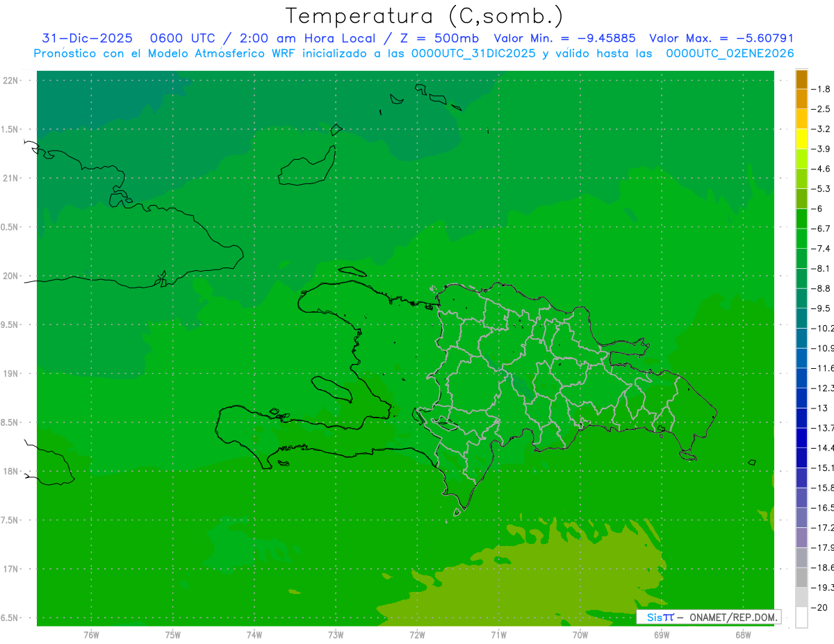Click the '-20' colorbar value
This screenshot has width=834, height=644.
(x=819, y=608)
